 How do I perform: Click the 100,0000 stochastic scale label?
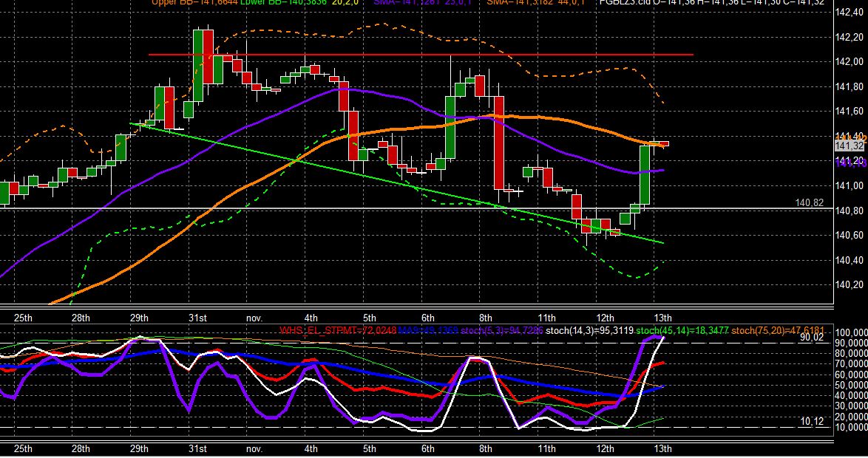pyautogui.click(x=852, y=332)
